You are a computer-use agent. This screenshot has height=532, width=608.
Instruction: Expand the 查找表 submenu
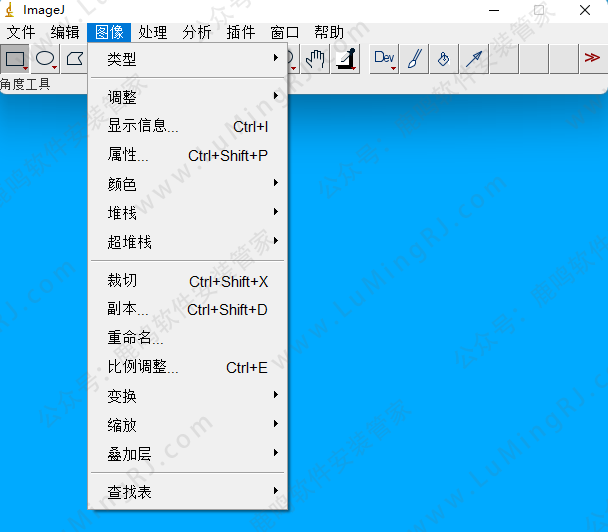(188, 492)
